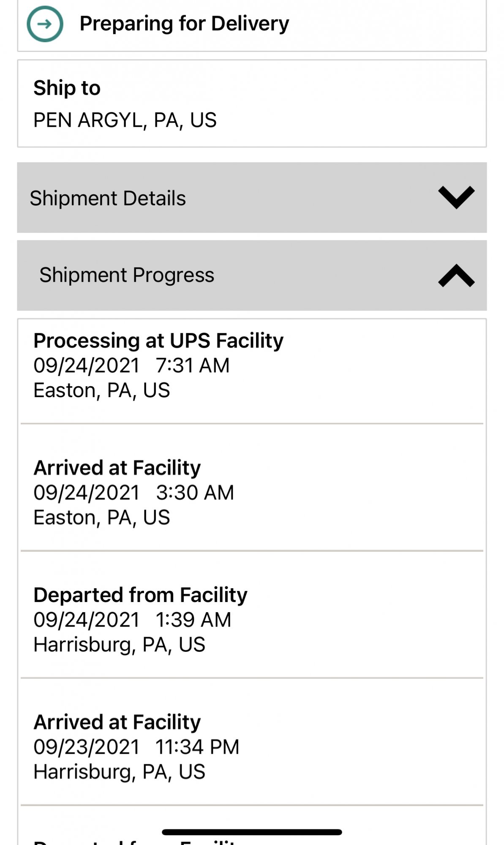Select the 7:31 AM timestamp line
Screen dimensions: 504x845
[131, 365]
